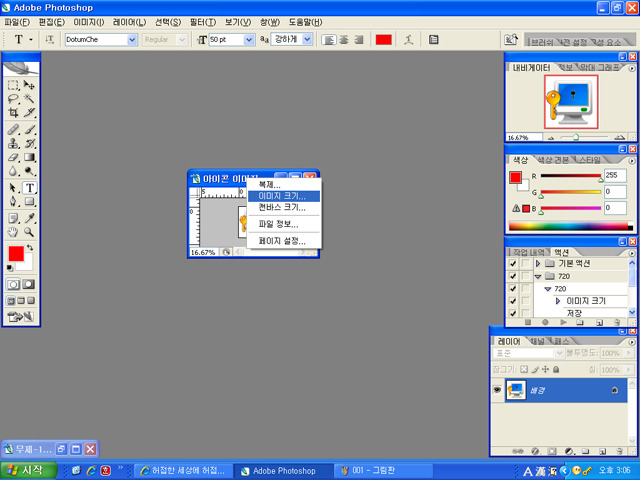Viewport: 640px width, 480px height.
Task: Open the 이미지(I) menu
Action: click(x=89, y=22)
